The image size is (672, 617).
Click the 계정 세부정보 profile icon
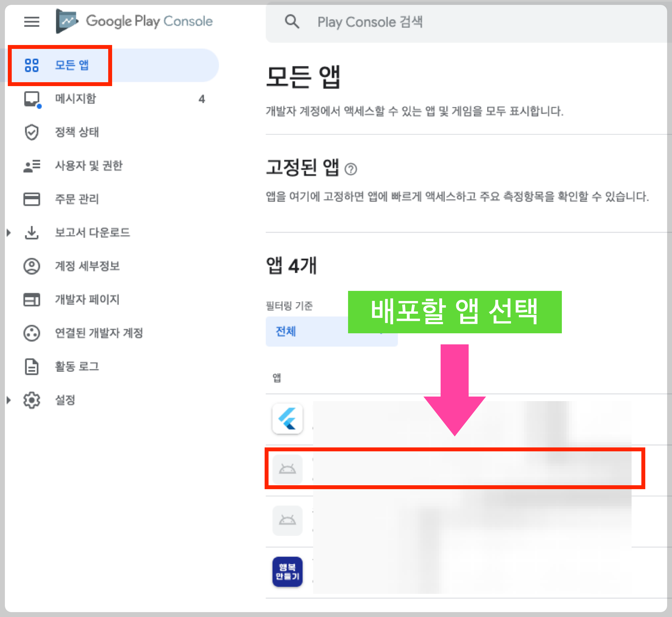pos(32,266)
